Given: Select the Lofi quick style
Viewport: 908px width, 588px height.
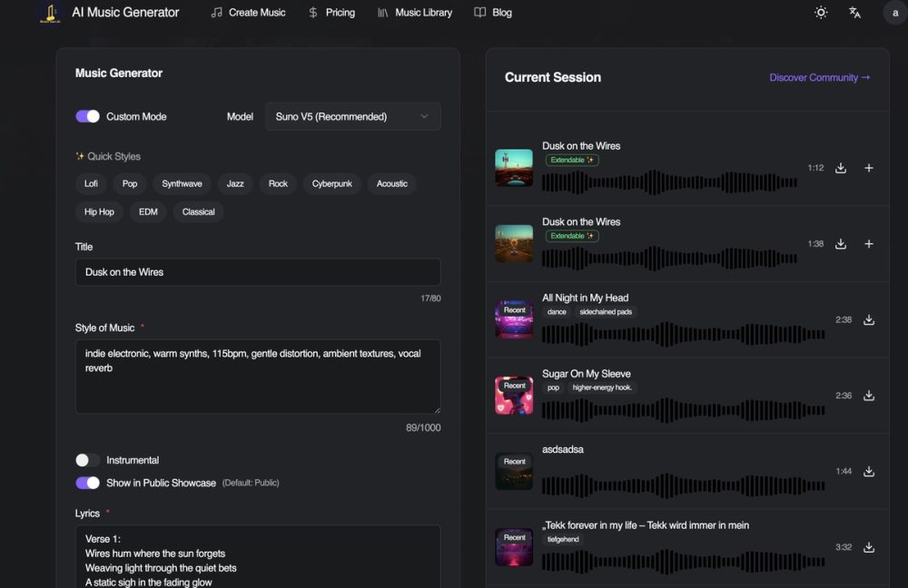Looking at the screenshot, I should [91, 183].
